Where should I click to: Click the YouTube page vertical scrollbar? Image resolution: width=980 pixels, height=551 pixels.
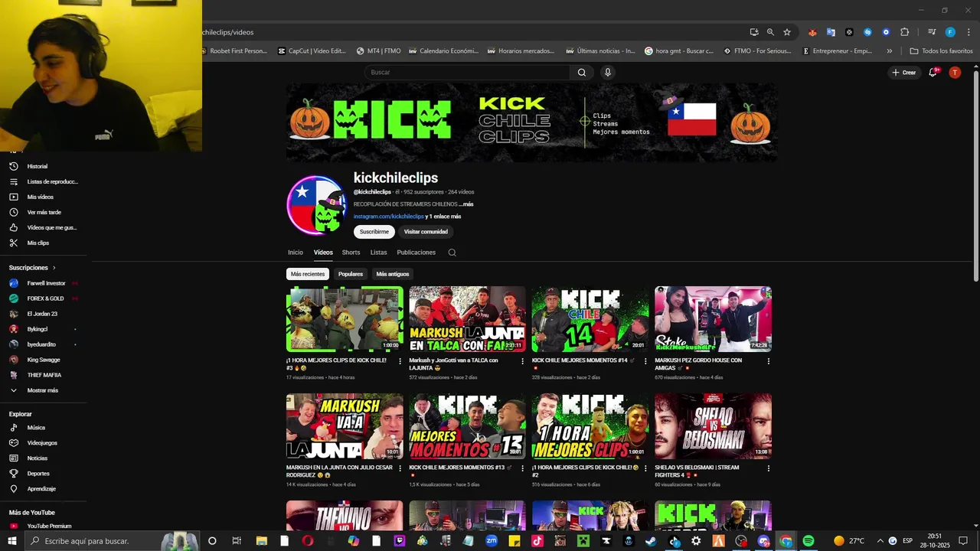pyautogui.click(x=976, y=176)
